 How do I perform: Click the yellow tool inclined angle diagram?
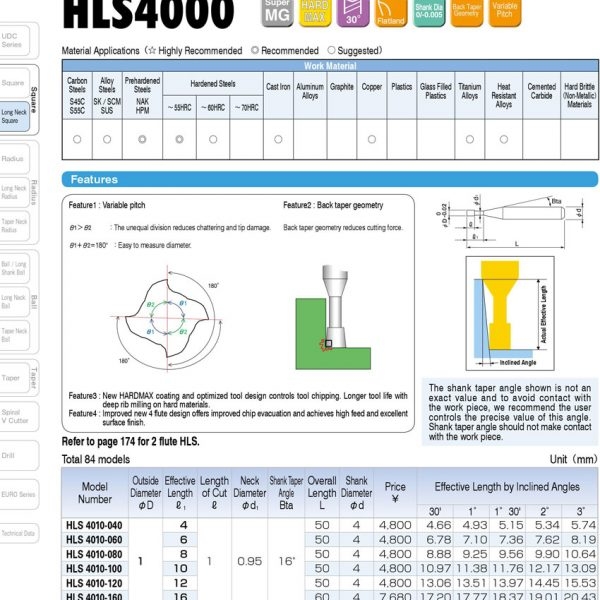[510, 313]
